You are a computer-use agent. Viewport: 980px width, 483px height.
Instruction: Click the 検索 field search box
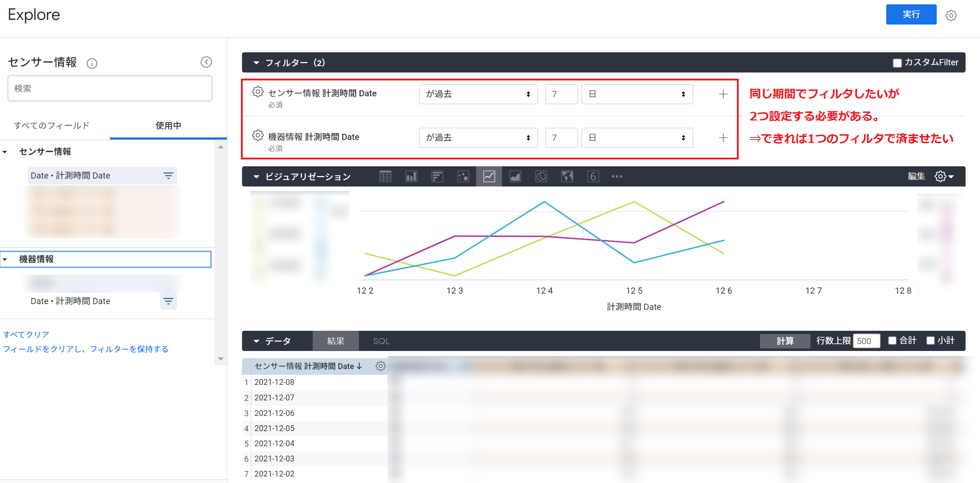pyautogui.click(x=110, y=89)
